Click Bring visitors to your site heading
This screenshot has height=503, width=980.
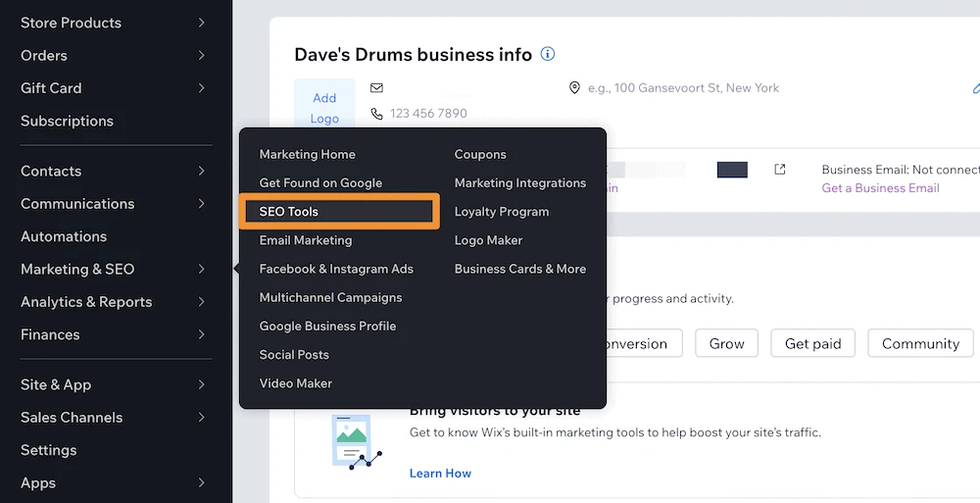click(x=495, y=411)
